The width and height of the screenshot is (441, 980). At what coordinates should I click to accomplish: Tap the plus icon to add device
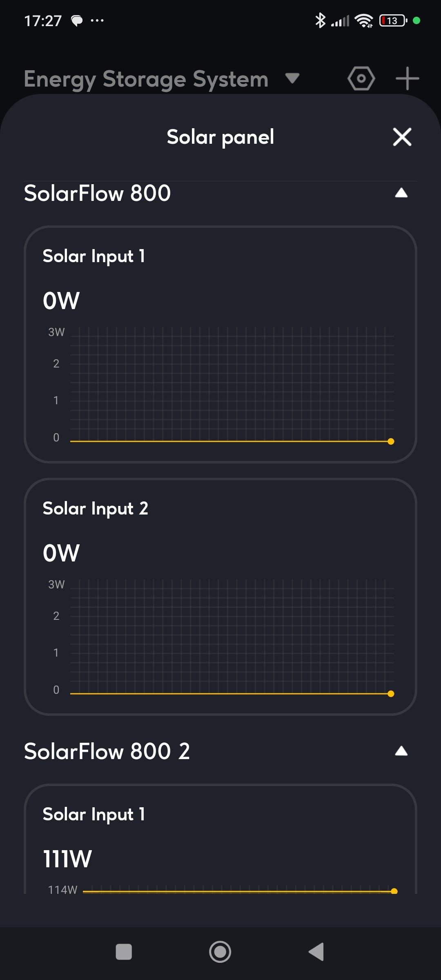click(x=408, y=78)
